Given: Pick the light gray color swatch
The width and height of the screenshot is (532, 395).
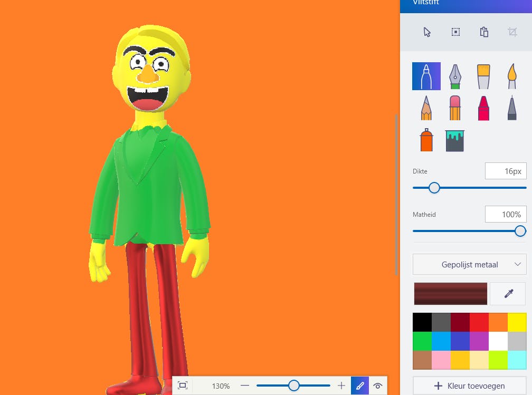Looking at the screenshot, I should [x=517, y=341].
